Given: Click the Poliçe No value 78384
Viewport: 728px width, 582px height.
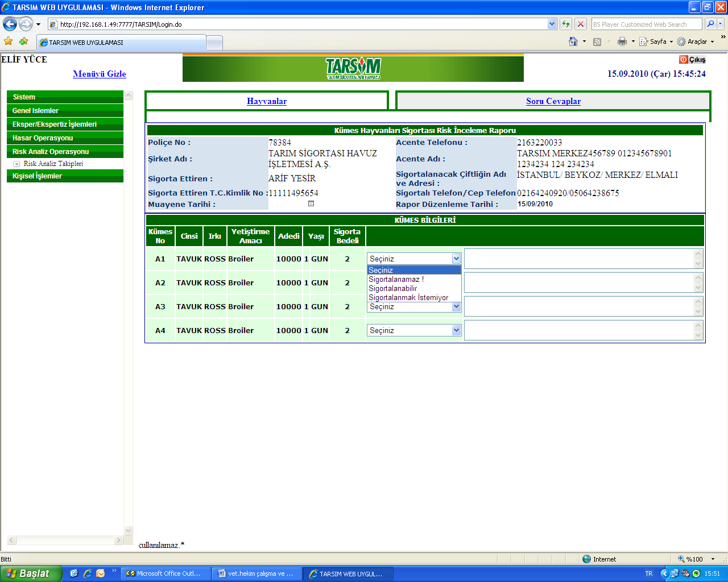Looking at the screenshot, I should (x=280, y=142).
